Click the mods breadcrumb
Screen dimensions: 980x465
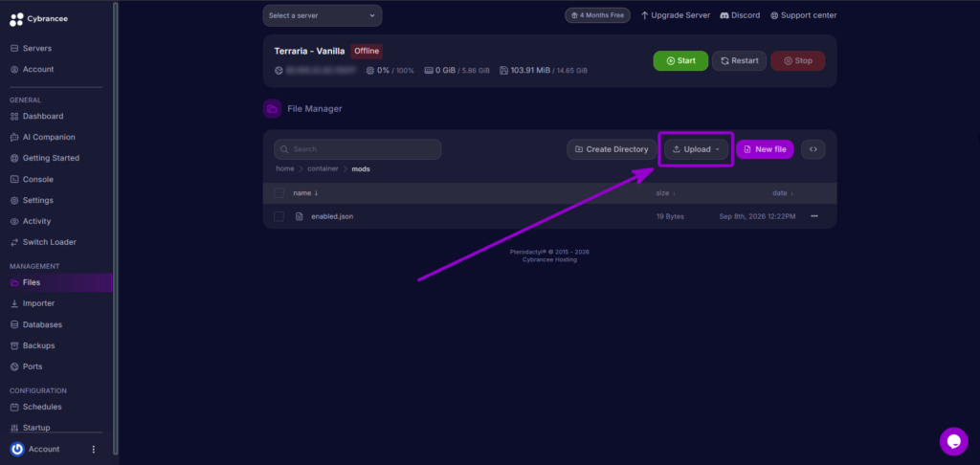pos(361,168)
